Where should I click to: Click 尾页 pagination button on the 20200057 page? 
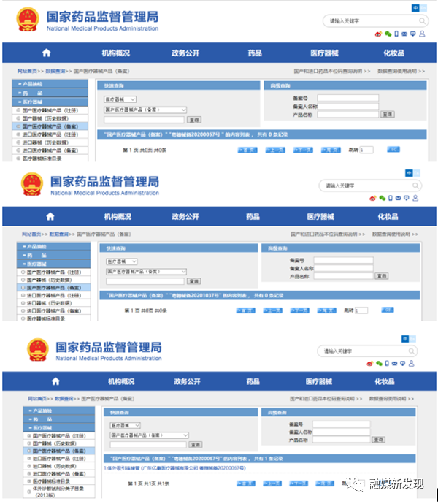331,150
